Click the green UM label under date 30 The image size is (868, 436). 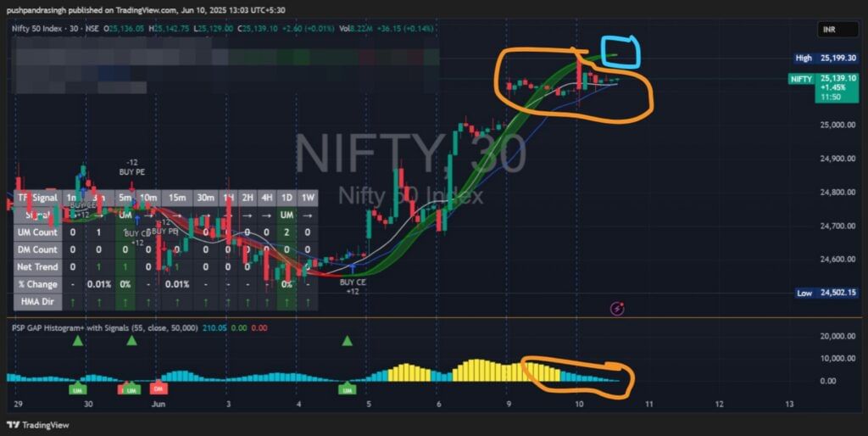(x=77, y=390)
